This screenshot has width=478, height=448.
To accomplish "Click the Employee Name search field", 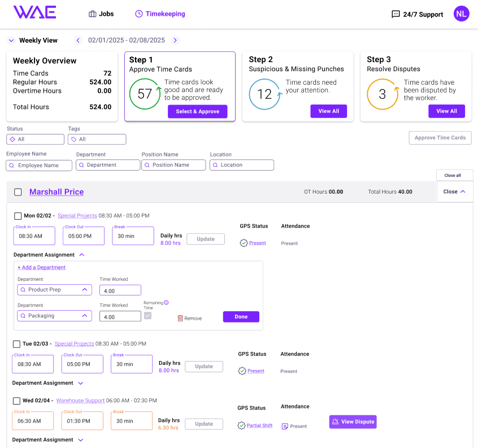I will coord(39,166).
